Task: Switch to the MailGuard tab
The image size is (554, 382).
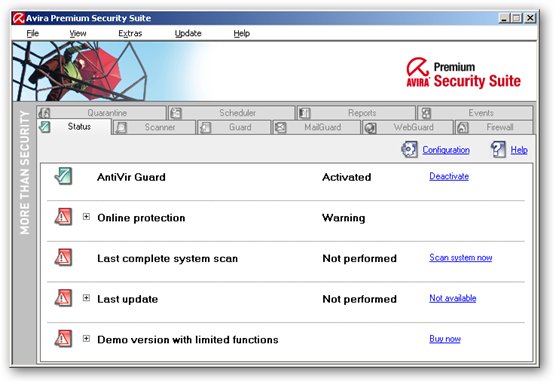Action: (x=317, y=127)
